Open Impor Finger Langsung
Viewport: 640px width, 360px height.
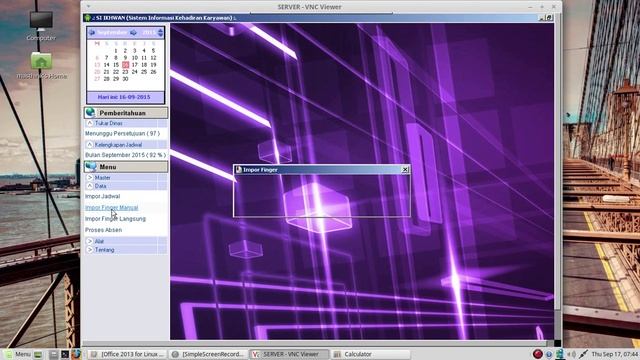click(115, 219)
